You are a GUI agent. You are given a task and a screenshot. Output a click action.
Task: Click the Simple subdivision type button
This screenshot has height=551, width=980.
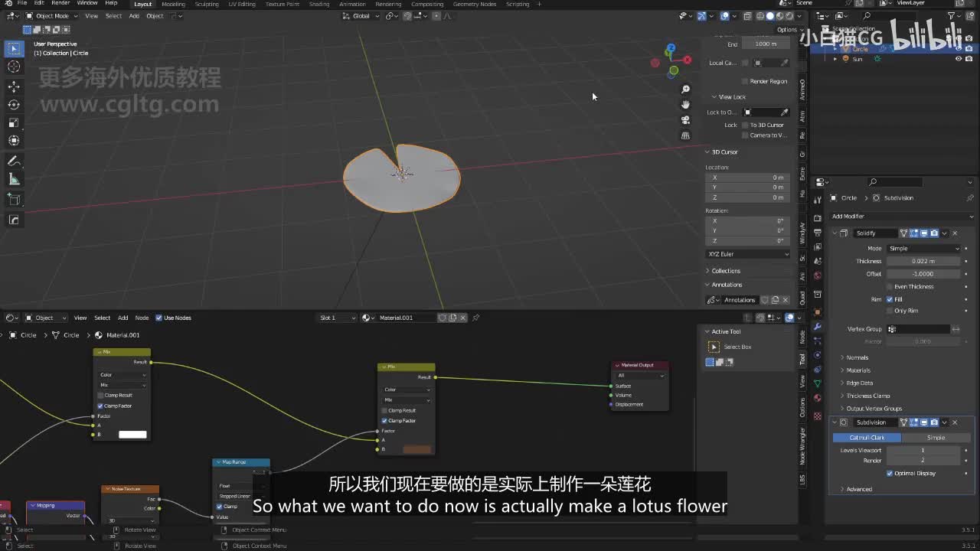(936, 438)
